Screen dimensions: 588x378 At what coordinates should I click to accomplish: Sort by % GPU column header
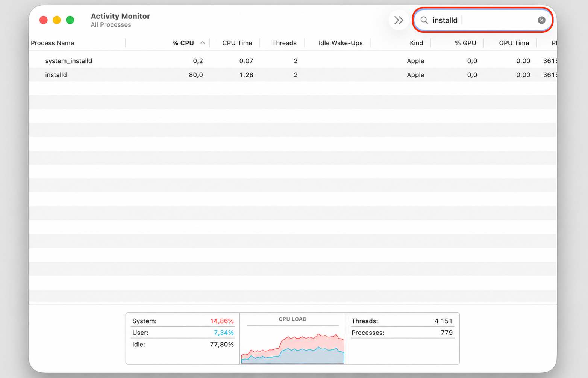[465, 43]
